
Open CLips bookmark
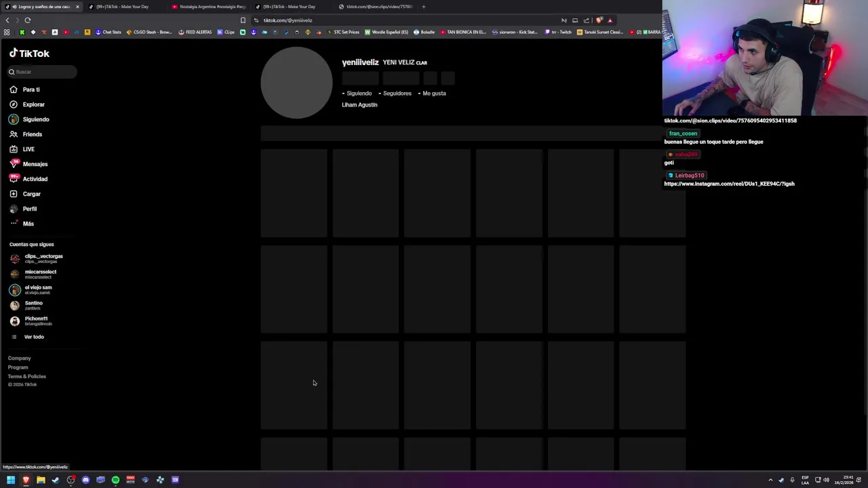226,32
